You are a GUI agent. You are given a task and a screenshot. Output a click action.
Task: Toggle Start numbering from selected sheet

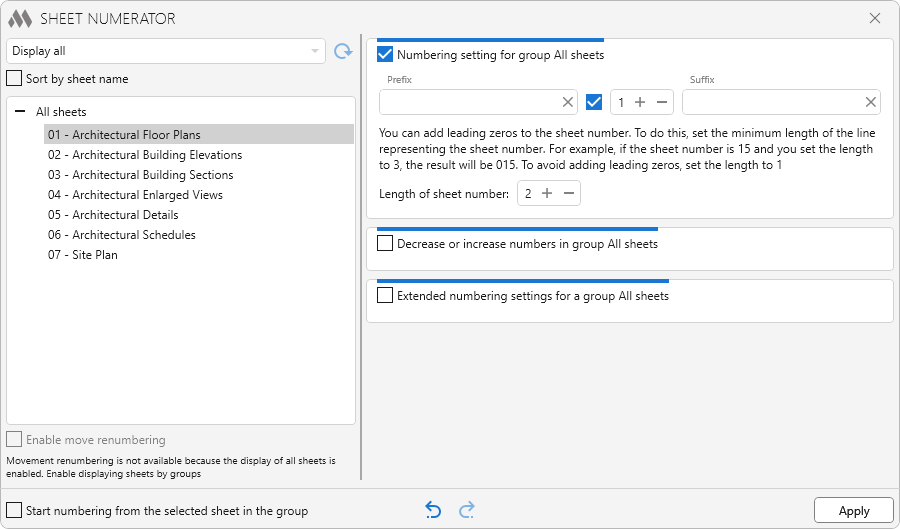[x=14, y=510]
